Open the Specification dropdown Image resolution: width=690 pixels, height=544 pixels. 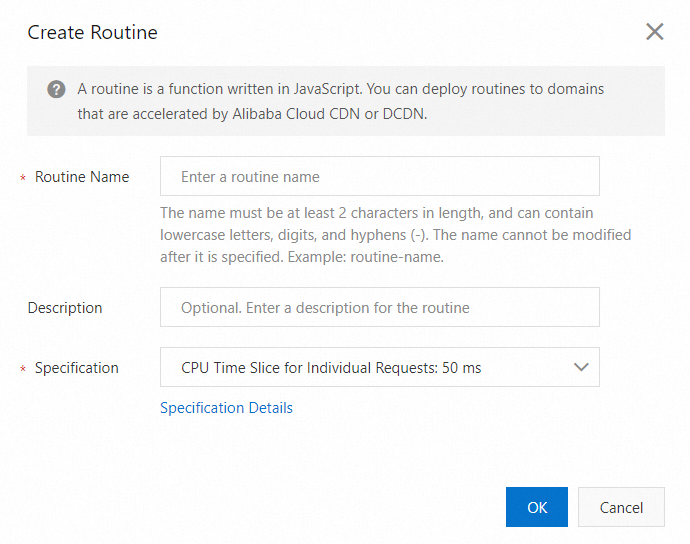(x=380, y=368)
